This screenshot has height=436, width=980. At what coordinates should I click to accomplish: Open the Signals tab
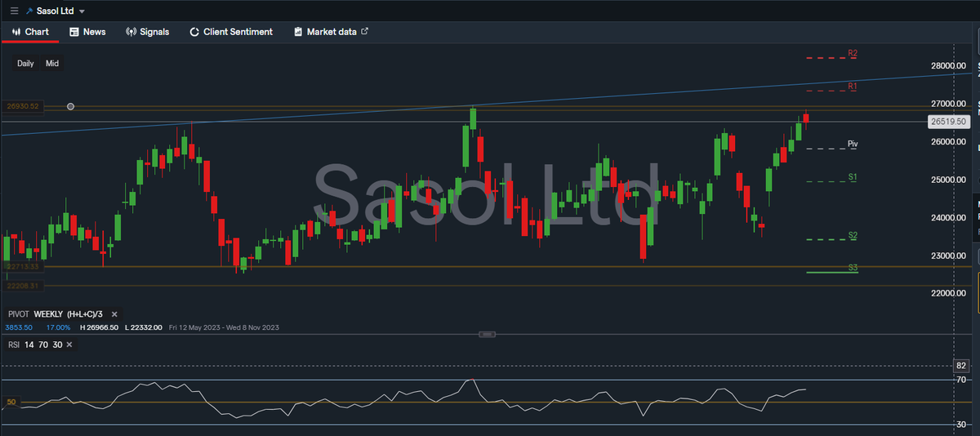click(x=147, y=32)
